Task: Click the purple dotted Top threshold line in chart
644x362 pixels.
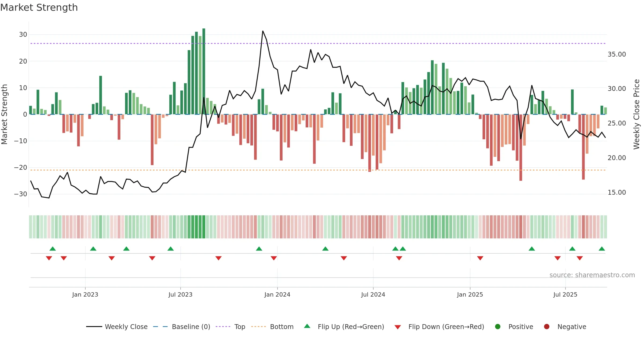Action: click(x=318, y=43)
